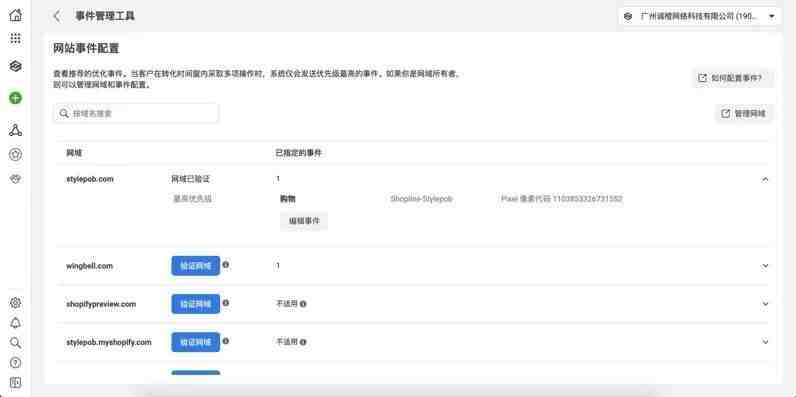Click the 网域已验证 status text
This screenshot has width=796, height=397.
point(190,179)
